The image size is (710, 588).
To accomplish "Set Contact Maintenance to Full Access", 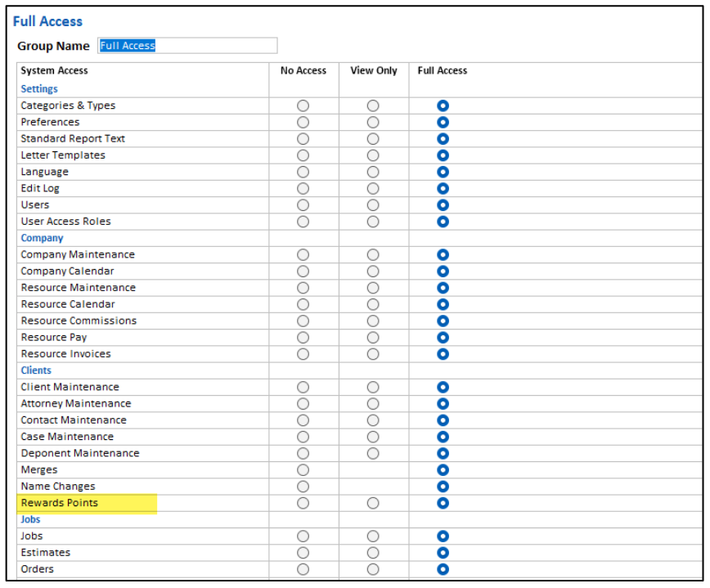I will click(x=443, y=420).
